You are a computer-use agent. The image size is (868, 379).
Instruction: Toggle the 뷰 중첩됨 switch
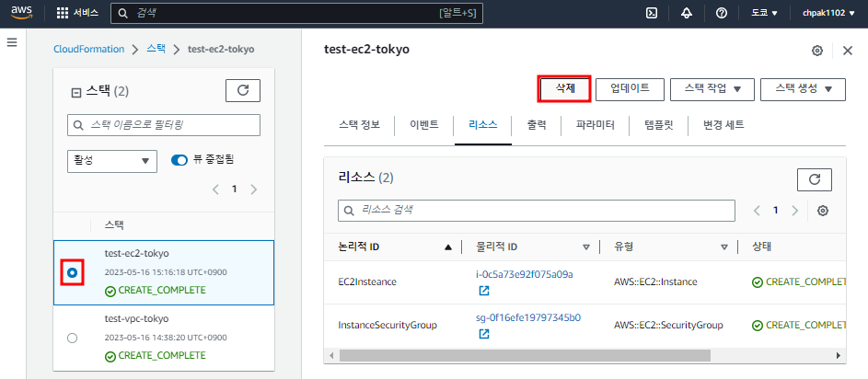[x=179, y=160]
